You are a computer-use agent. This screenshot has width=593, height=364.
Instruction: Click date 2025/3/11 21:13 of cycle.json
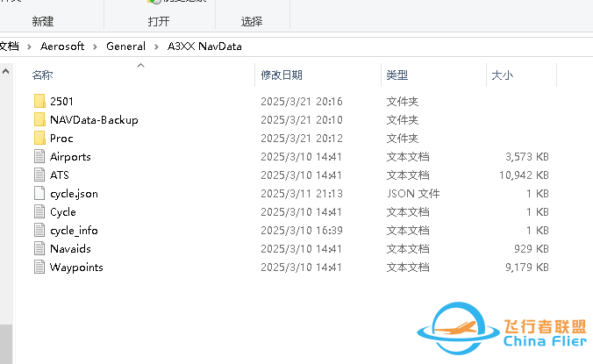pyautogui.click(x=302, y=194)
